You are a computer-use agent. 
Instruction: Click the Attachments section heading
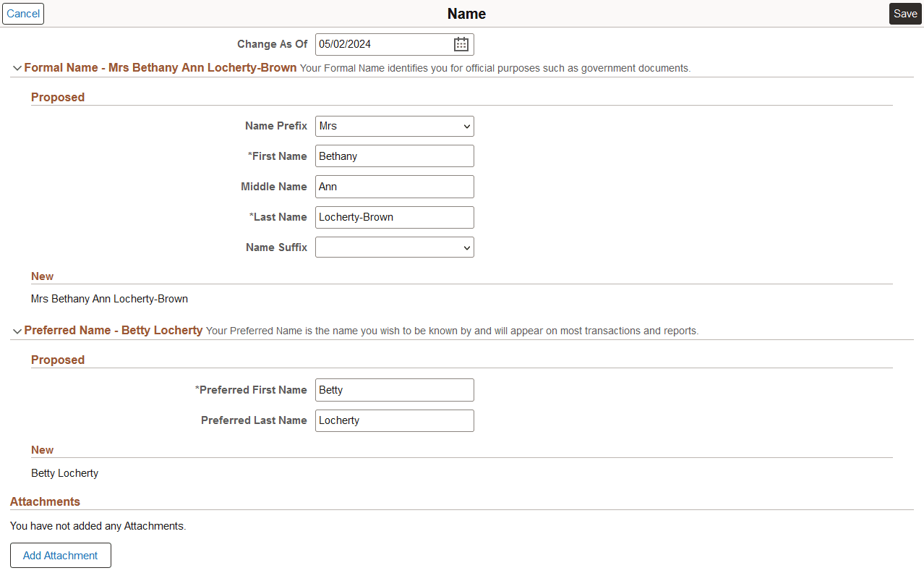point(45,501)
